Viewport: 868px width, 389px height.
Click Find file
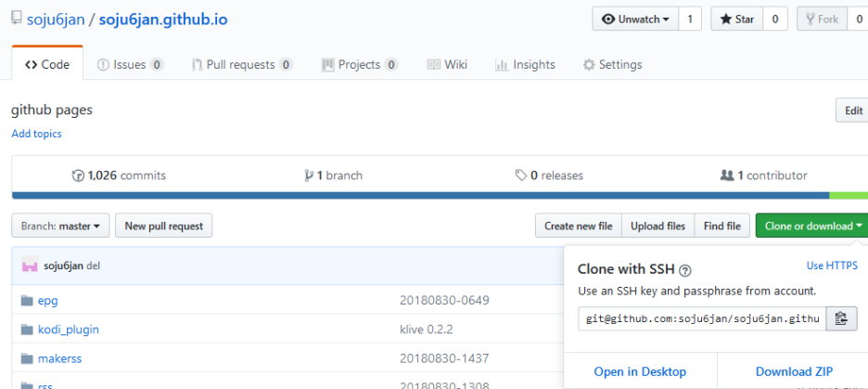(721, 227)
